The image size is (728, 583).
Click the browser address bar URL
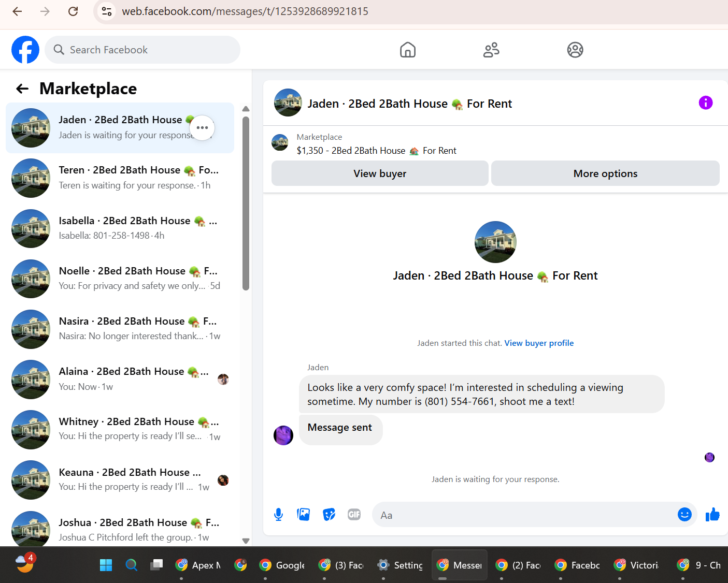(245, 11)
